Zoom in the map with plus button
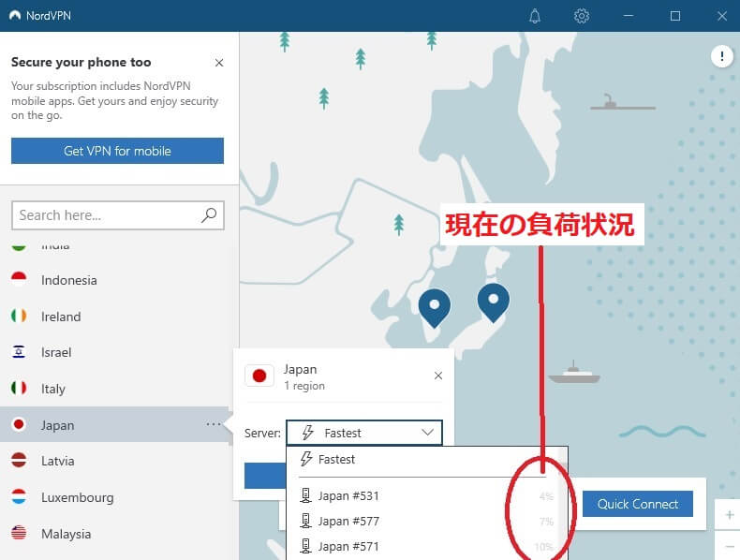The height and width of the screenshot is (560, 740). [x=729, y=515]
